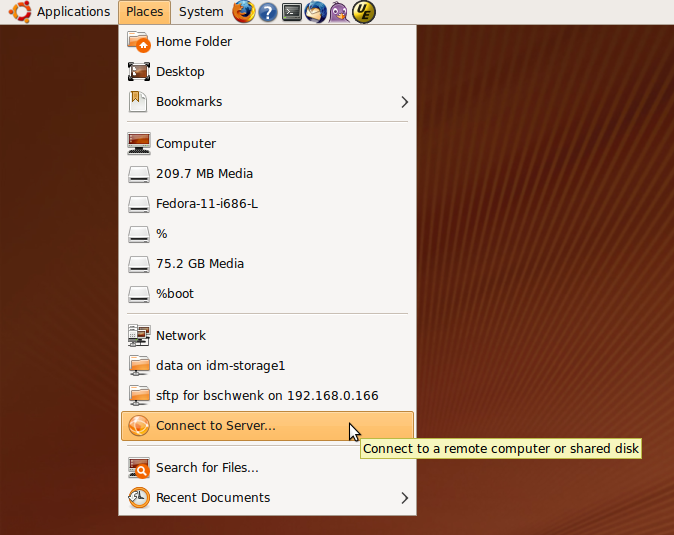Select Desktop in Places menu
The height and width of the screenshot is (535, 674).
[x=267, y=72]
